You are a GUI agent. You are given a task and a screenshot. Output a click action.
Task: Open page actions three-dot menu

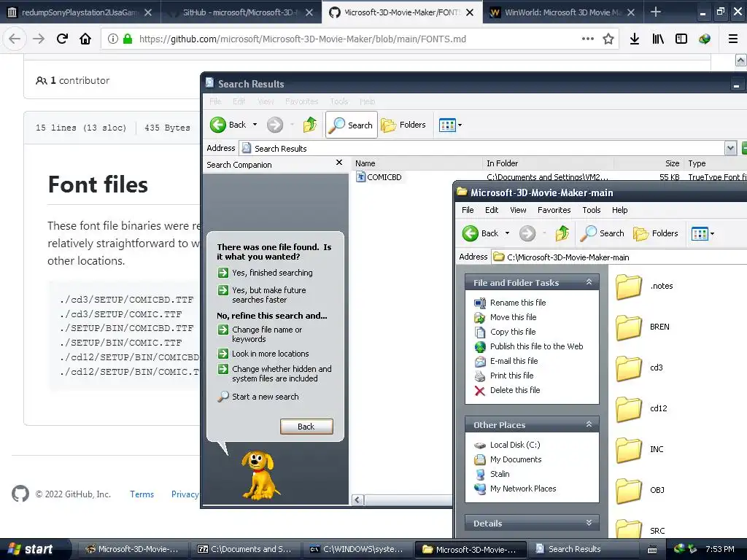tap(588, 39)
